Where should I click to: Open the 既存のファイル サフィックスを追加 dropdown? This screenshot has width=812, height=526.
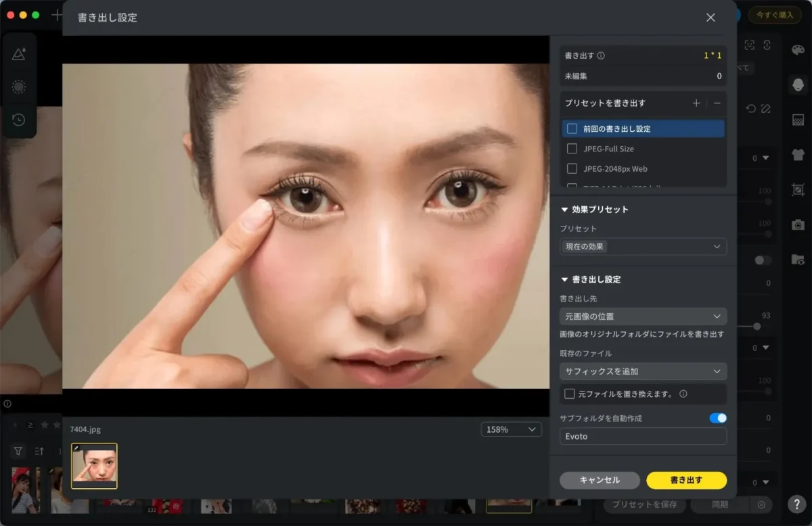(x=644, y=371)
